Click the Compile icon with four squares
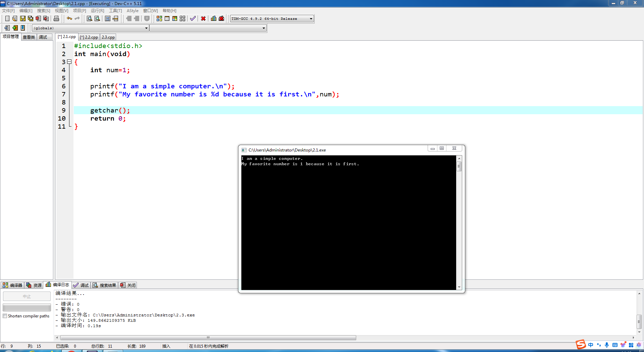This screenshot has height=352, width=644. (x=159, y=18)
